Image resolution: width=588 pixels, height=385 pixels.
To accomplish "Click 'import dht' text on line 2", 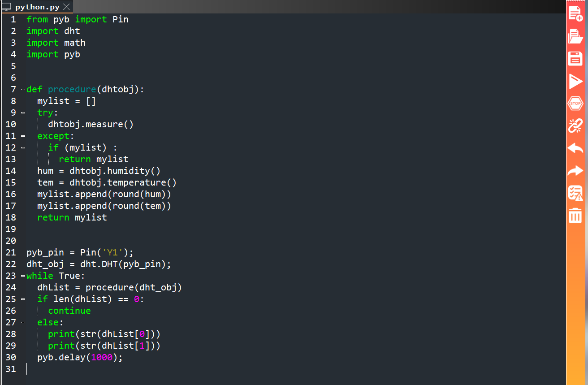I will point(53,31).
